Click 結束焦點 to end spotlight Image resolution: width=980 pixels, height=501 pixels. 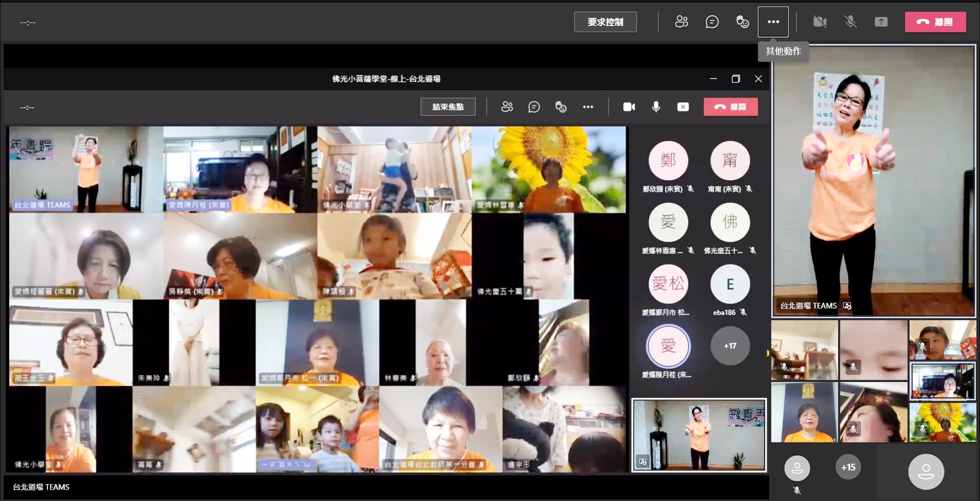click(x=448, y=107)
